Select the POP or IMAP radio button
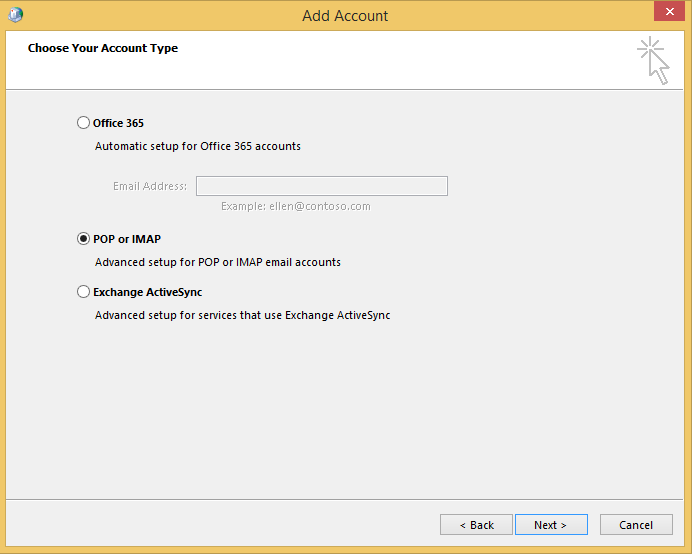Screen dimensions: 692x554 pyautogui.click(x=83, y=239)
